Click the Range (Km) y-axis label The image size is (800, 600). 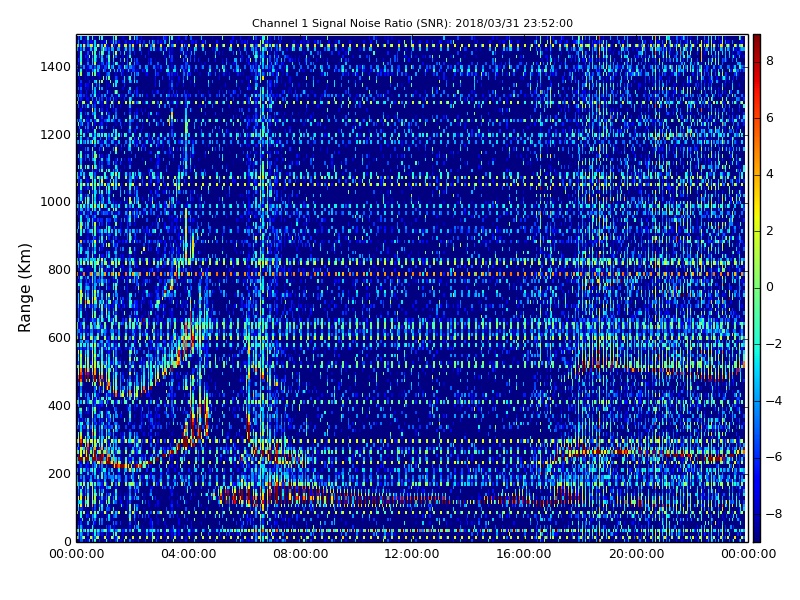[x=24, y=288]
